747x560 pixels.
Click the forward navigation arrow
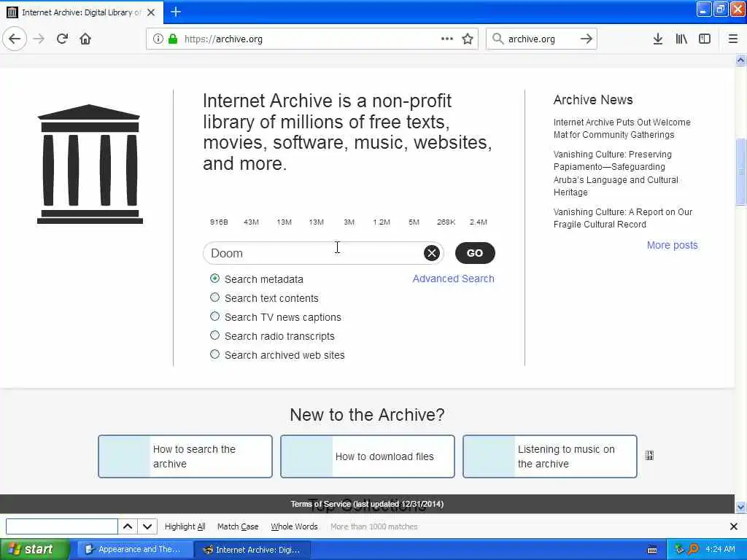(39, 39)
